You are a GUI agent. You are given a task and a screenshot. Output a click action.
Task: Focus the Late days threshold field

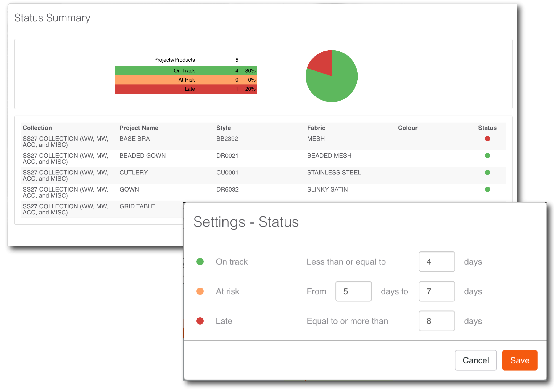[x=436, y=321]
